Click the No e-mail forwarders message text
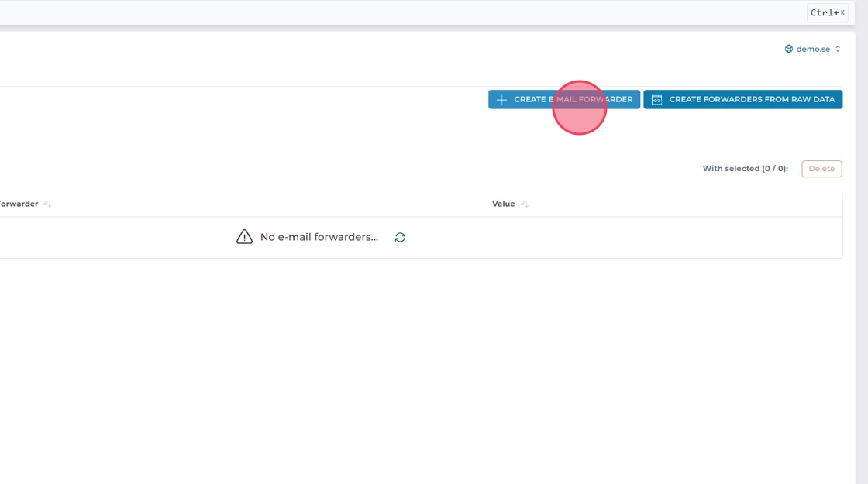Screen dimensions: 868x484 tap(319, 237)
